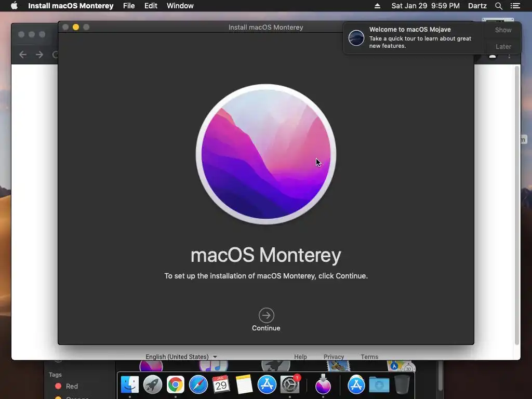Click the browser window vertical scrollbar
This screenshot has width=532, height=399.
click(x=517, y=205)
